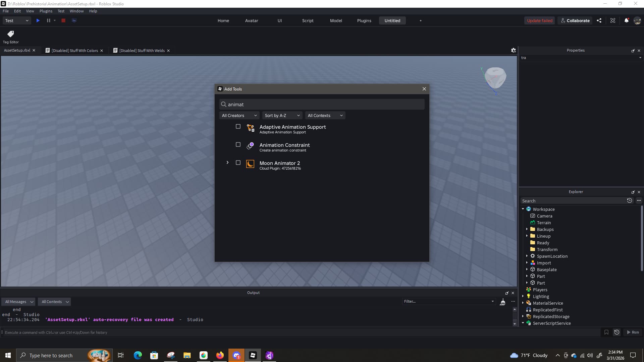This screenshot has height=362, width=644.
Task: Check the Adaptive Animation Support checkbox
Action: [238, 126]
